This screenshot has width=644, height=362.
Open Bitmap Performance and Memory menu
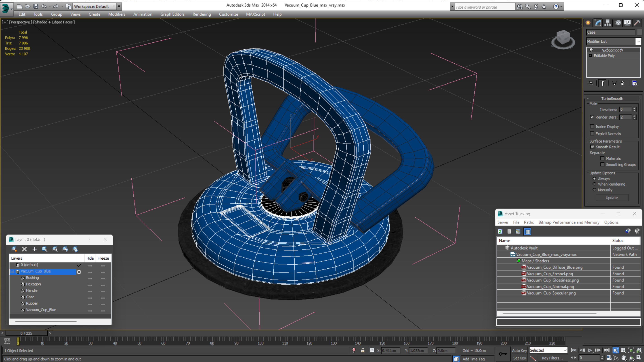click(x=569, y=222)
